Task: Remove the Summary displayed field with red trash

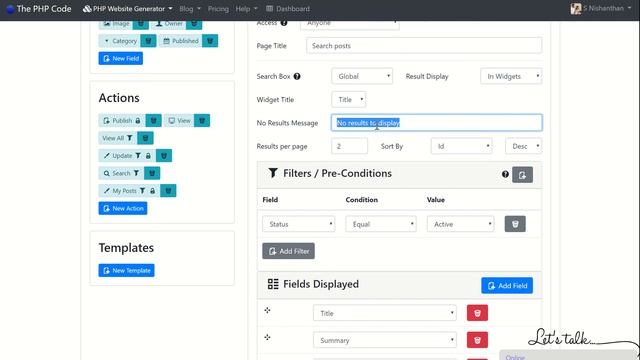Action: [x=477, y=340]
